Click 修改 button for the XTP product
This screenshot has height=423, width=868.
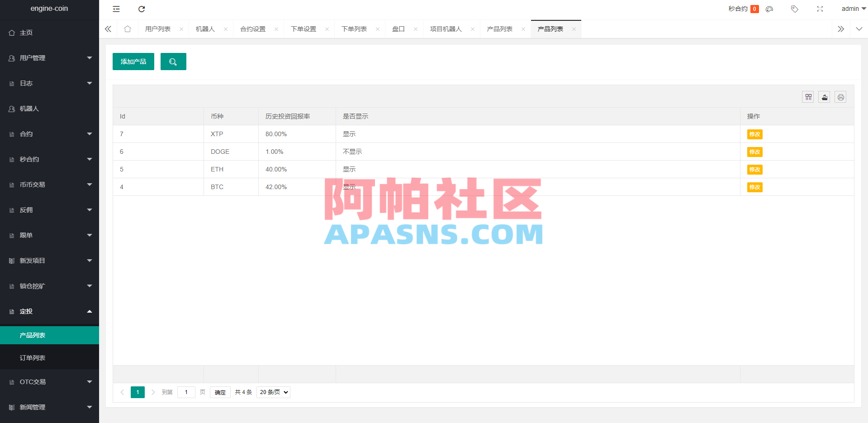[x=754, y=134]
